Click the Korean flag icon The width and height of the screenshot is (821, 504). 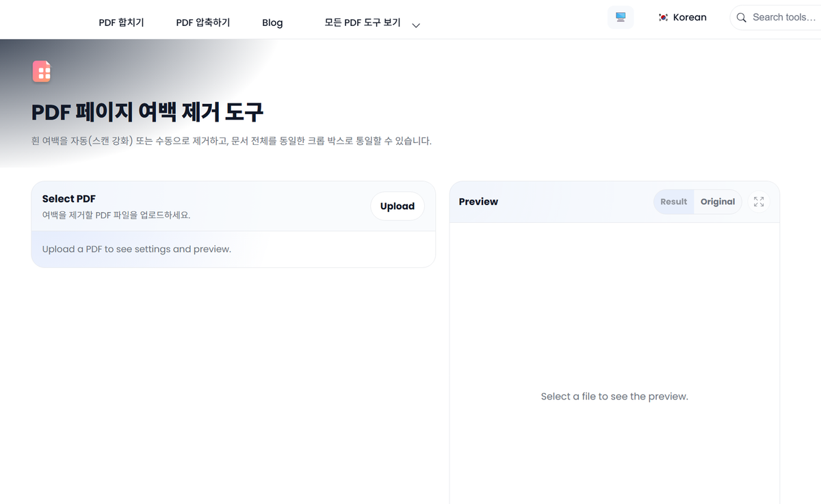tap(662, 17)
